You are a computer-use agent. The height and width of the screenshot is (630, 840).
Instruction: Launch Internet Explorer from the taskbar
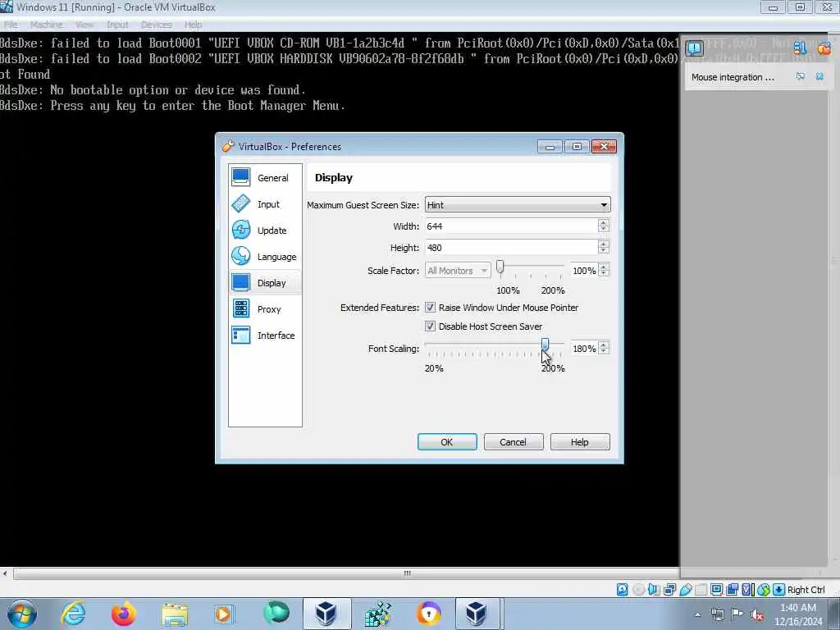coord(73,614)
